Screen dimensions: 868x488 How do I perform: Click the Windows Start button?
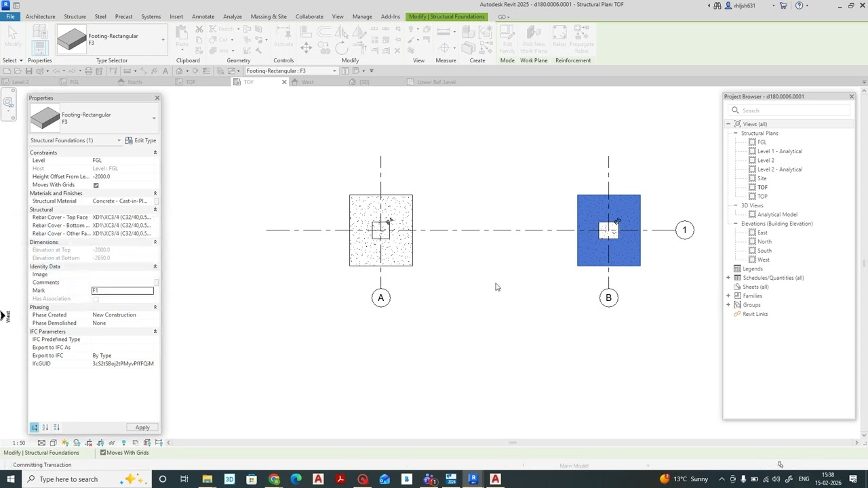coord(11,479)
